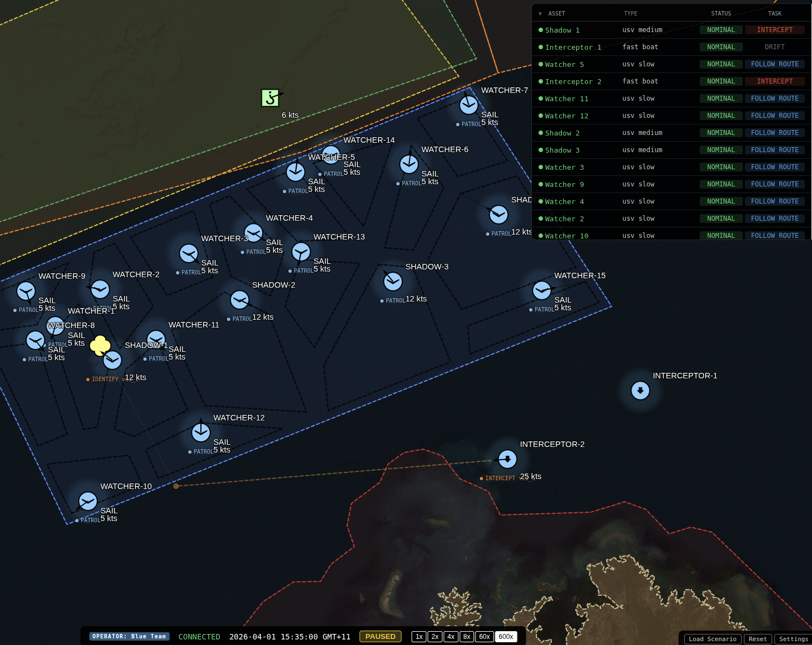Select the Shadow-2 vessel icon
Viewport: 812px width, 645px height.
[x=240, y=300]
